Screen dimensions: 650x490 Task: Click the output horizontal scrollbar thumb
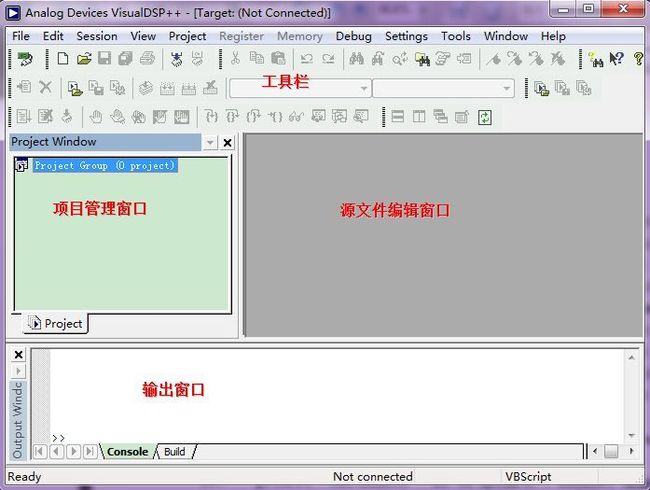coord(611,451)
